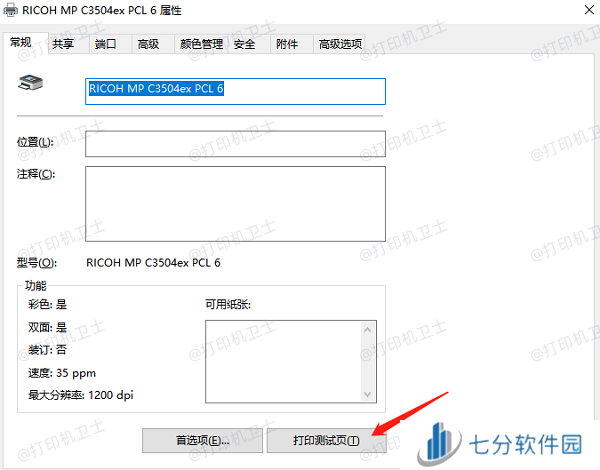Image resolution: width=600 pixels, height=470 pixels.
Task: Switch to the 常规 tab
Action: tap(21, 44)
